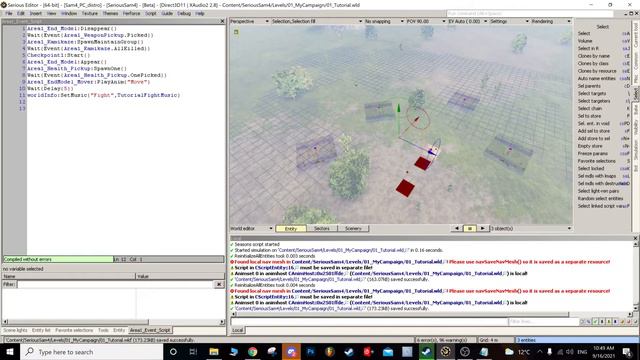Clear the variable Filter field
640x360 pixels.
tap(219, 284)
